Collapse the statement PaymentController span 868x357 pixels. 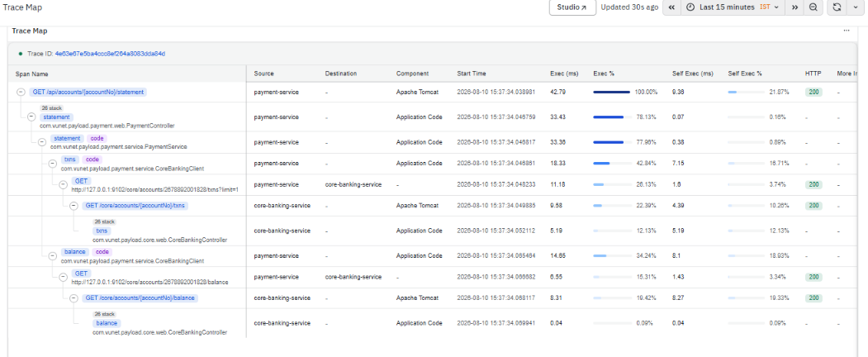31,117
